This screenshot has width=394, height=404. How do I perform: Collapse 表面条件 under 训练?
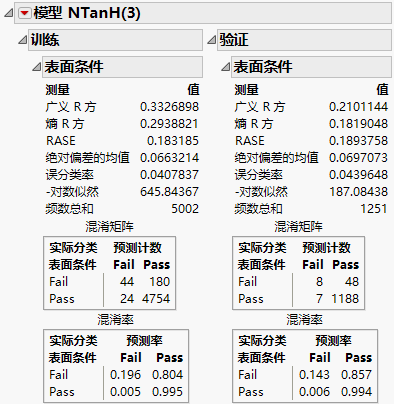(x=36, y=67)
